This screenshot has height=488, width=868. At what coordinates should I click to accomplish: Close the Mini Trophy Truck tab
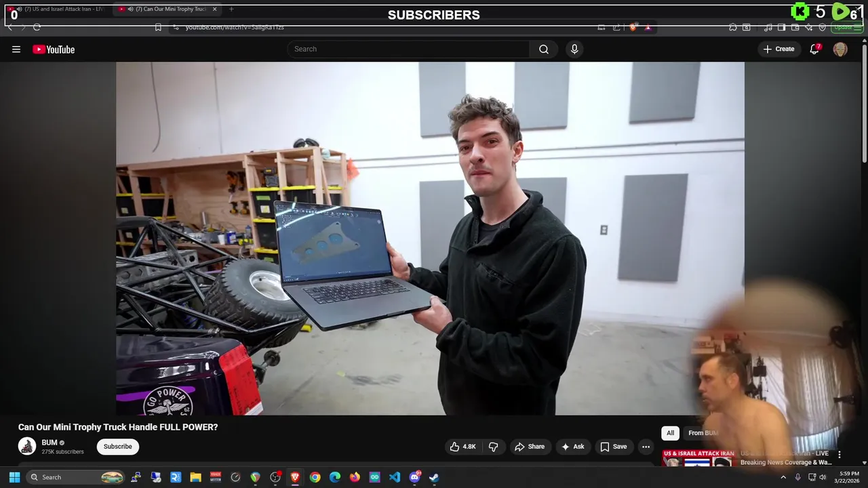tap(215, 9)
